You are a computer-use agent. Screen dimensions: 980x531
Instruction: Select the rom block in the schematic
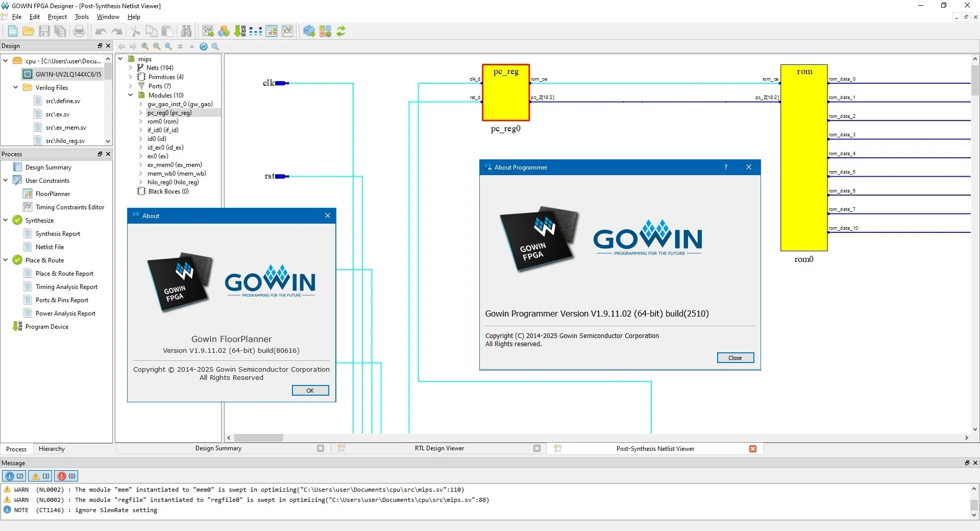(x=804, y=158)
